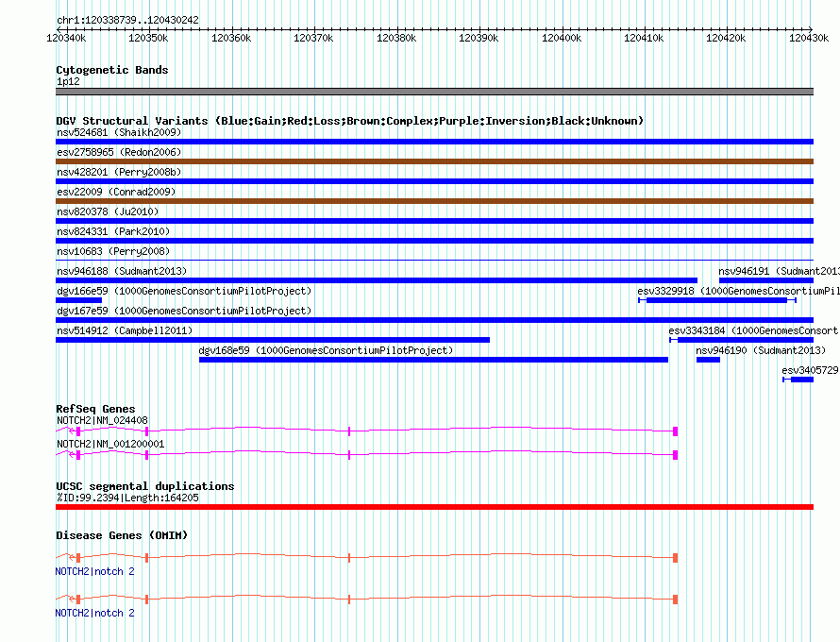Click the short blue bar under dgv166e59

click(x=78, y=300)
